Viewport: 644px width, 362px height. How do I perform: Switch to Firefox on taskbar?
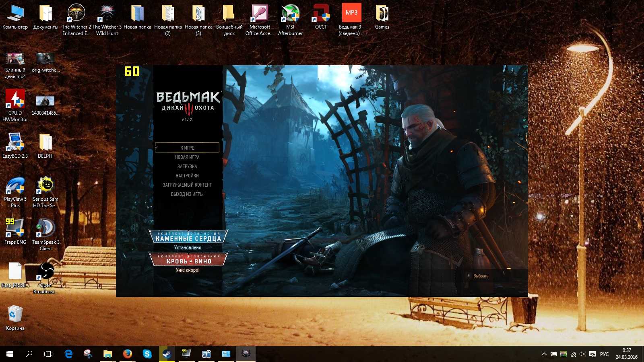click(x=127, y=354)
